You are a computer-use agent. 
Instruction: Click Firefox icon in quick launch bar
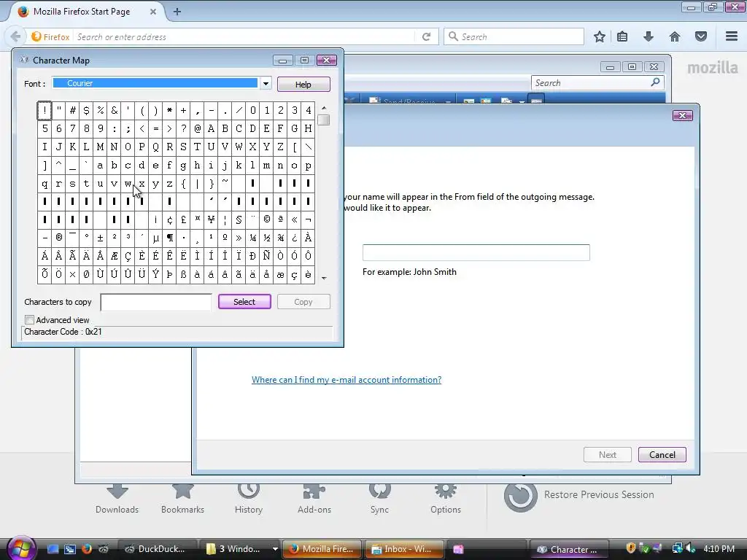click(86, 549)
